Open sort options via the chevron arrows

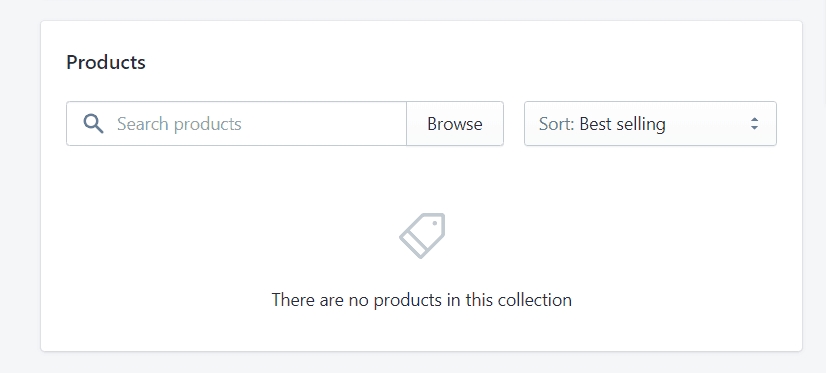(x=754, y=124)
